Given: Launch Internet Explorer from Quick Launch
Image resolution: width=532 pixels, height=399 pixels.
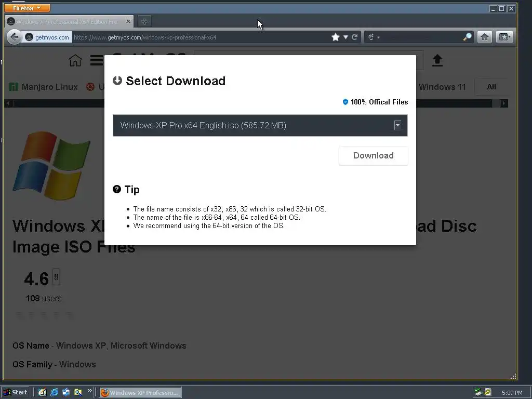Looking at the screenshot, I should tap(54, 392).
